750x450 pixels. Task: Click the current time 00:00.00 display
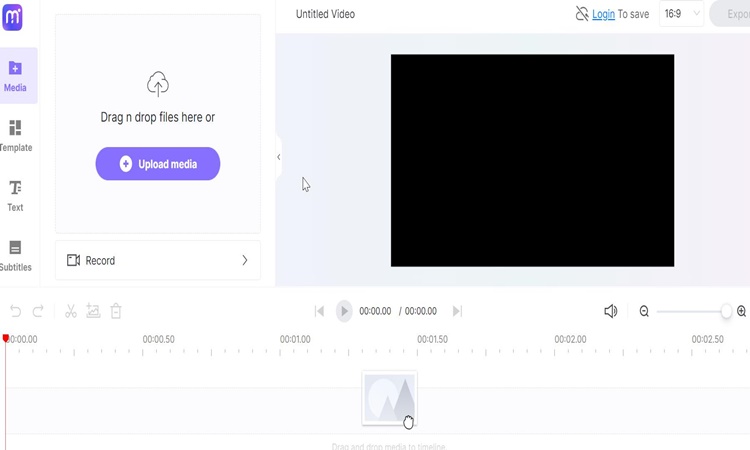375,311
